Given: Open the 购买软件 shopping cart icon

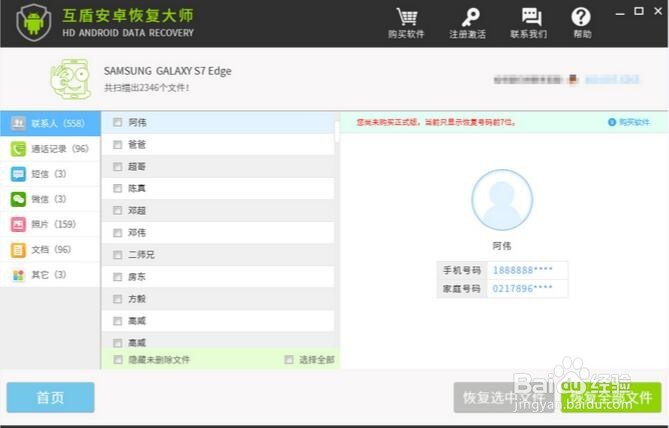Looking at the screenshot, I should (x=406, y=17).
